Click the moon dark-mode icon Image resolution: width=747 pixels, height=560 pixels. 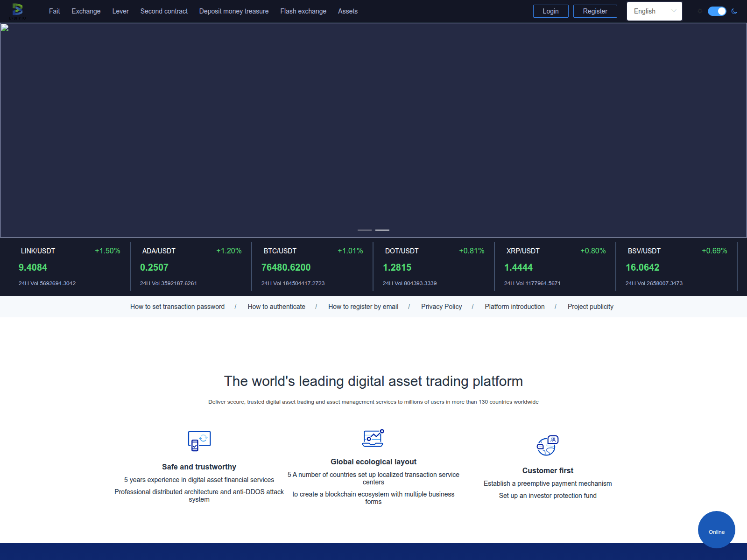734,11
